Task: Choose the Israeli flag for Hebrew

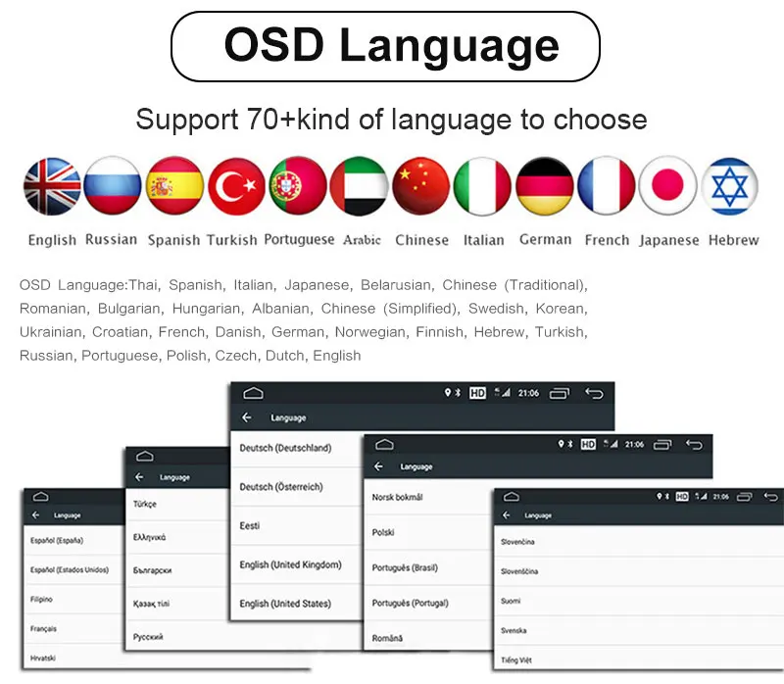Action: tap(730, 186)
